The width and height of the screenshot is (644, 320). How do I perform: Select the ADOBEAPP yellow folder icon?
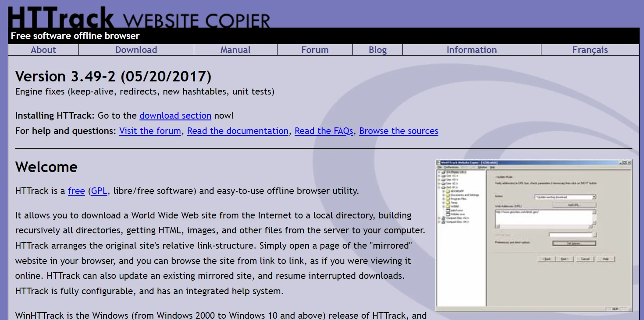coord(448,191)
